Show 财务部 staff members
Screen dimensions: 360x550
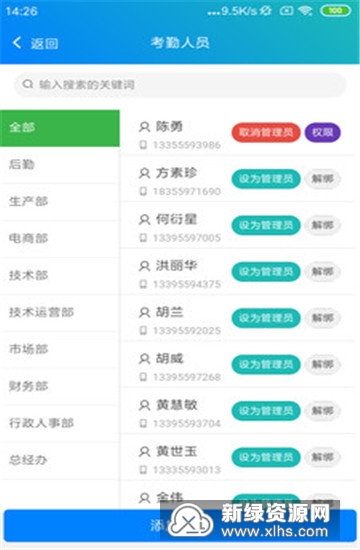(x=60, y=387)
